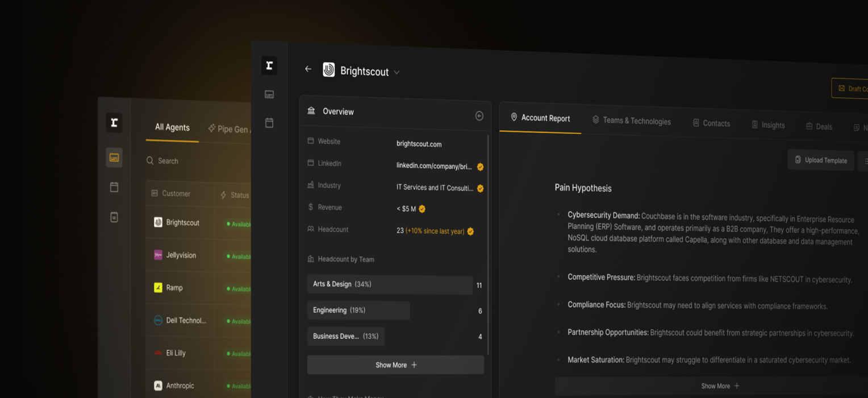
Task: Click the Eli Lilly logo icon
Action: coord(158,353)
